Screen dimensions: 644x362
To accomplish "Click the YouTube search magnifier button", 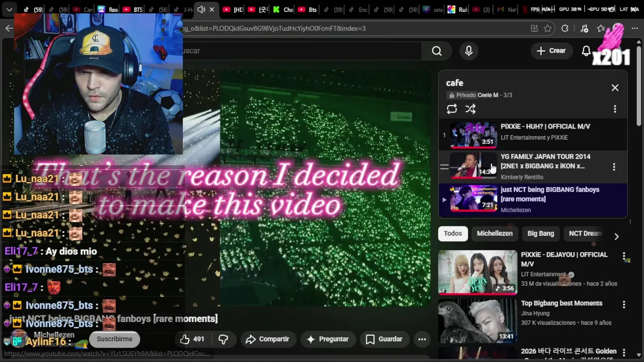I will 437,51.
